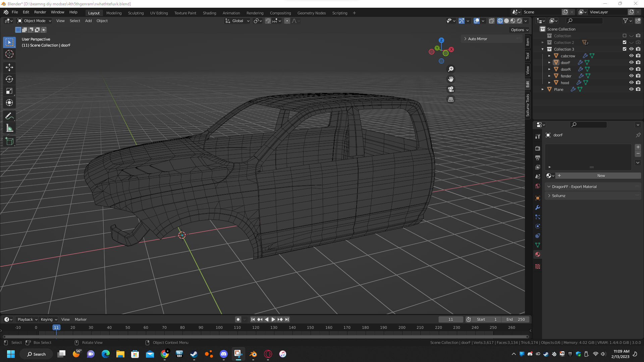
Task: Click the End frame 250 field
Action: 516,319
